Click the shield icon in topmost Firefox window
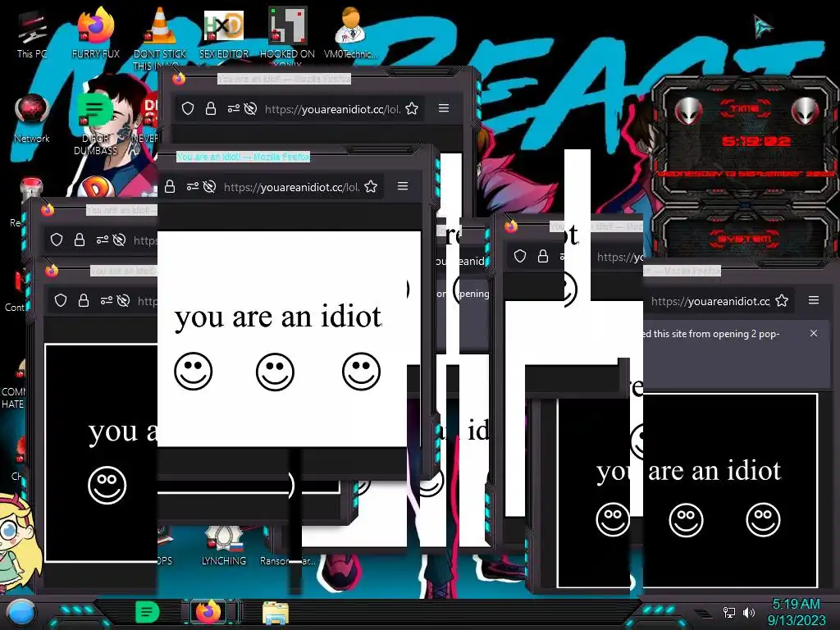 point(188,109)
